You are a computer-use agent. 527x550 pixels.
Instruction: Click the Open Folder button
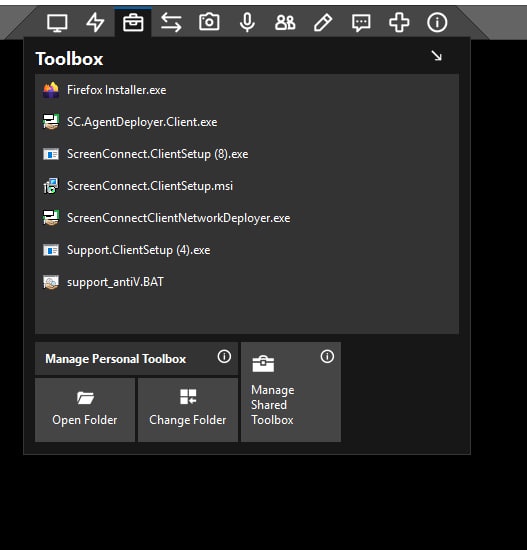click(85, 410)
